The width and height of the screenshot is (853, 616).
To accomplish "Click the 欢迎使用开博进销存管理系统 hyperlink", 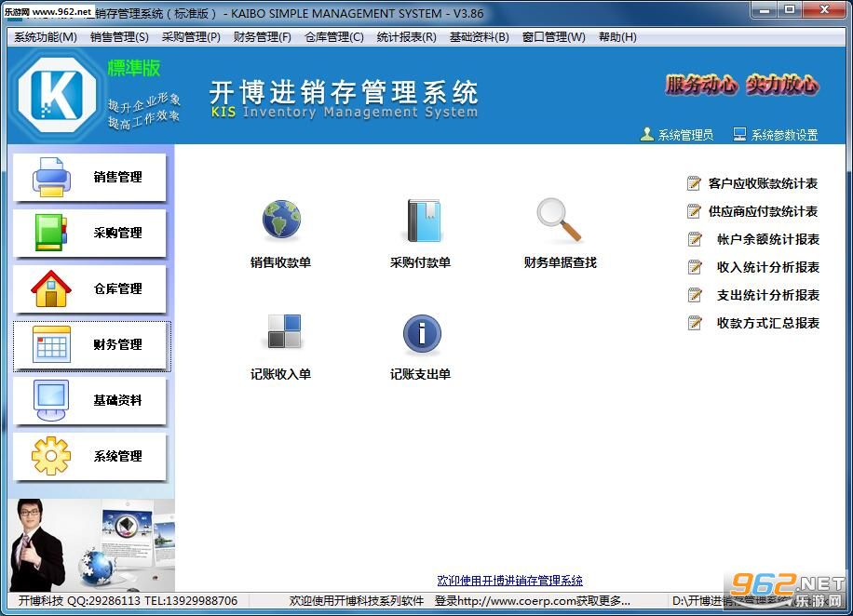I will coord(509,581).
